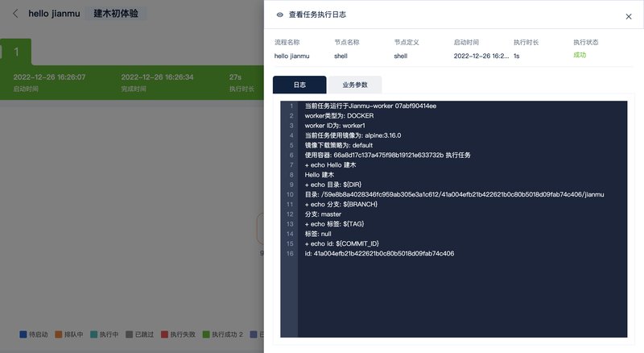644x353 pixels.
Task: Click log line showing 分支: master
Action: click(x=324, y=214)
